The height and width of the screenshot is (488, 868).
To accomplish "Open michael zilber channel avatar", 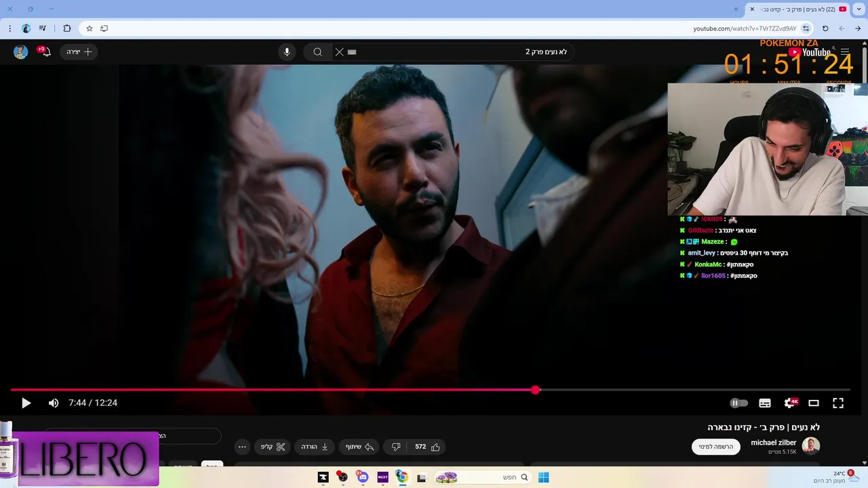I will click(811, 445).
